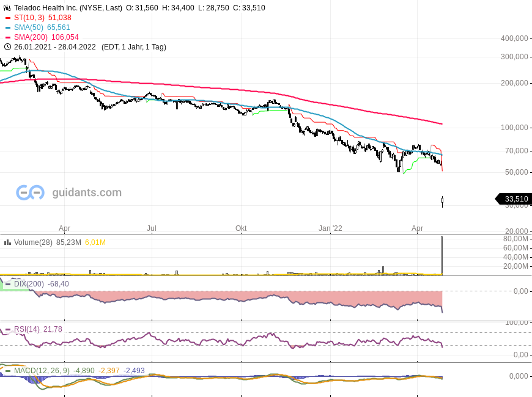Click the 50,000 price axis label
The height and width of the screenshot is (397, 532).
[516, 172]
